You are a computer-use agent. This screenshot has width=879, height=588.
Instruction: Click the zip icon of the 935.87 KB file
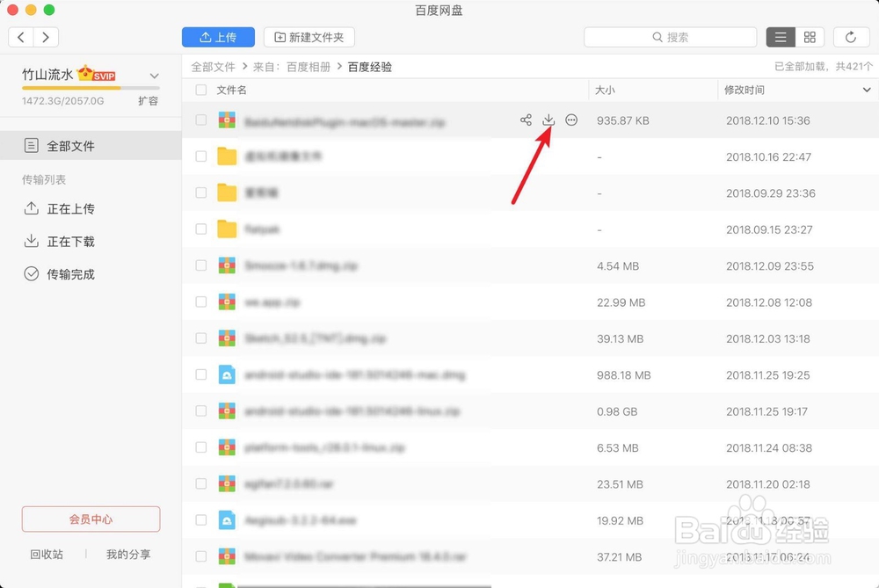click(x=227, y=120)
